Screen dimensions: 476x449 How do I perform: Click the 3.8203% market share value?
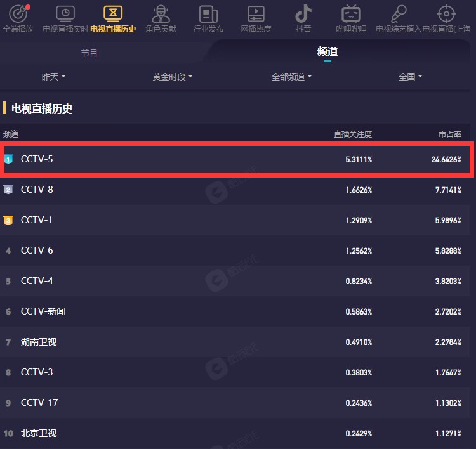coord(448,281)
